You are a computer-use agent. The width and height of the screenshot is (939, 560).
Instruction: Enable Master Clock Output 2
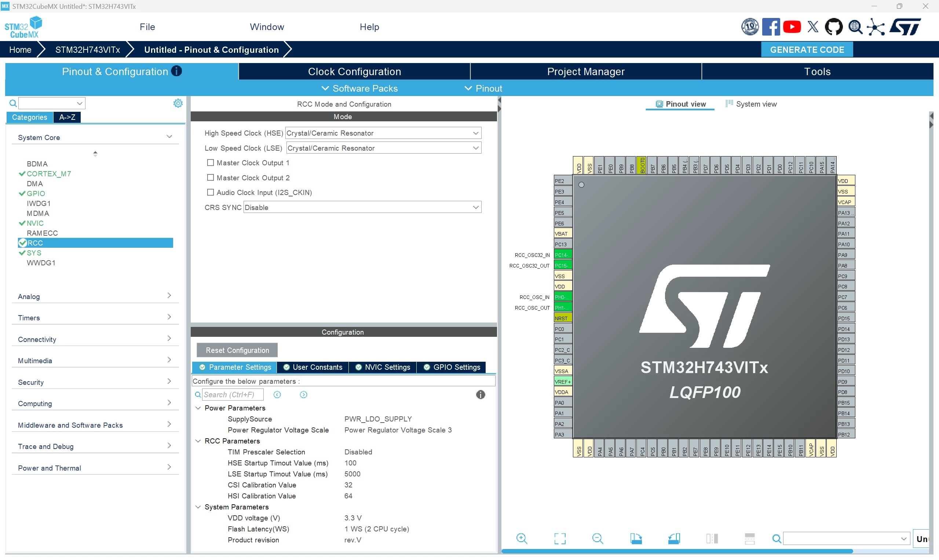[x=211, y=177]
